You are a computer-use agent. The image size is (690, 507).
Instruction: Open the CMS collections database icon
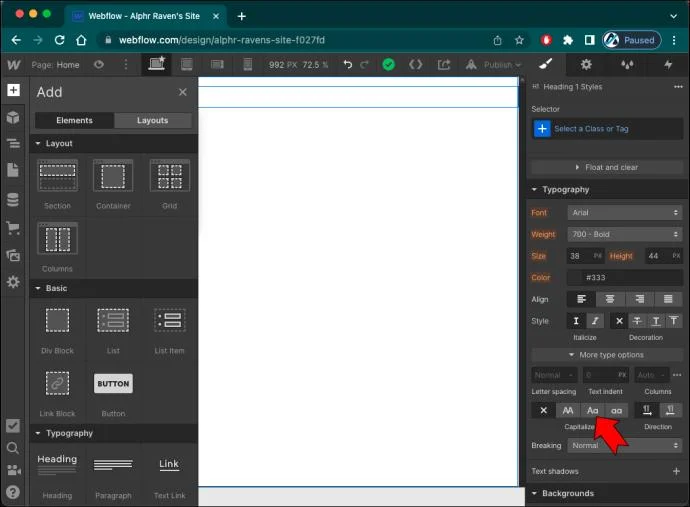tap(13, 200)
